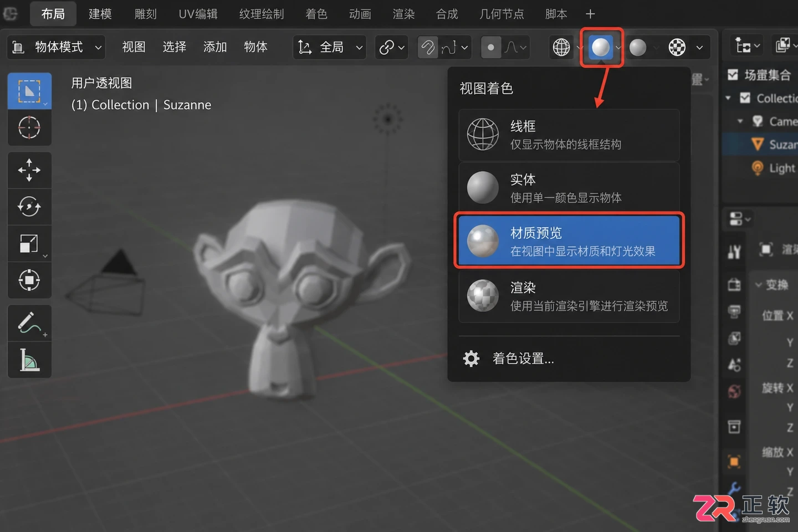Open the tool properties tab icon
Image resolution: width=798 pixels, height=532 pixels.
pos(734,252)
